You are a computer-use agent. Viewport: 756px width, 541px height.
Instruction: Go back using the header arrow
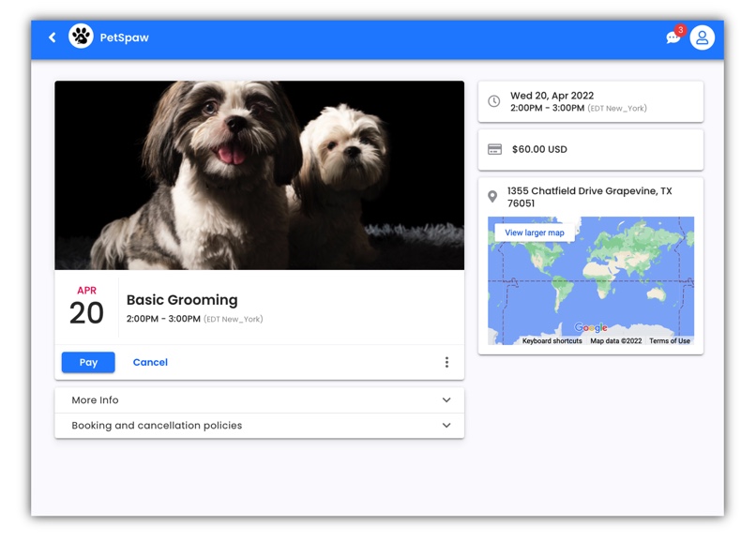click(53, 38)
